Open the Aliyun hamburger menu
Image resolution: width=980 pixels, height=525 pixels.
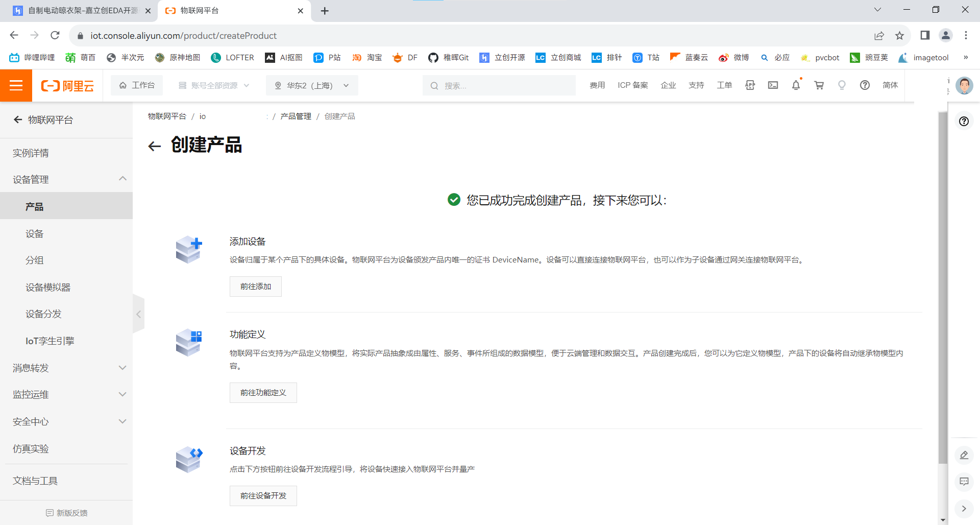coord(16,85)
